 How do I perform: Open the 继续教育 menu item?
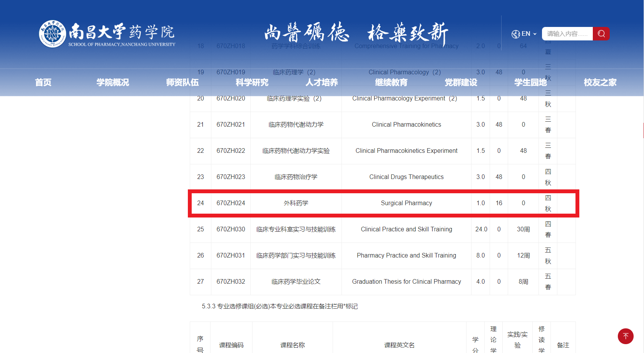(391, 82)
